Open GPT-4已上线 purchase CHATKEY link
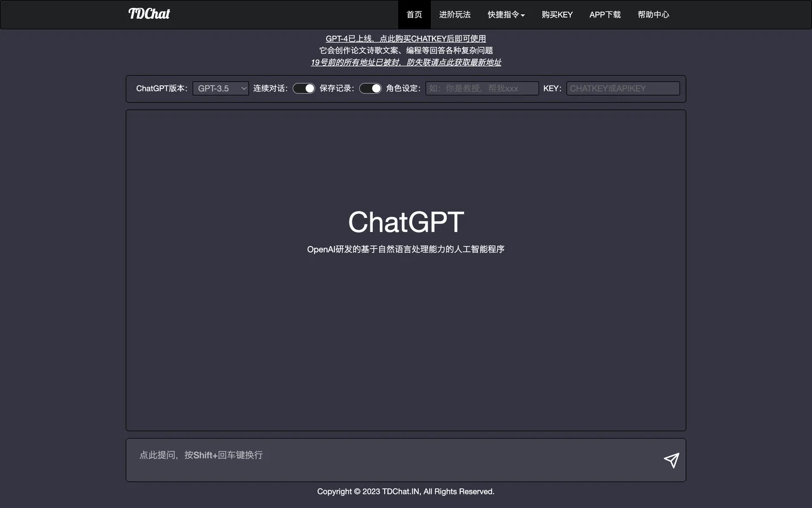The width and height of the screenshot is (812, 508). (x=406, y=38)
